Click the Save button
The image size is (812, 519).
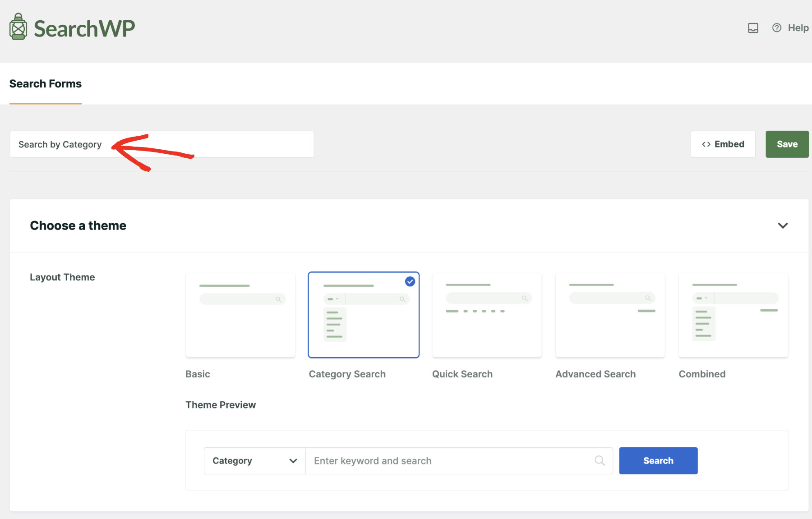[787, 144]
